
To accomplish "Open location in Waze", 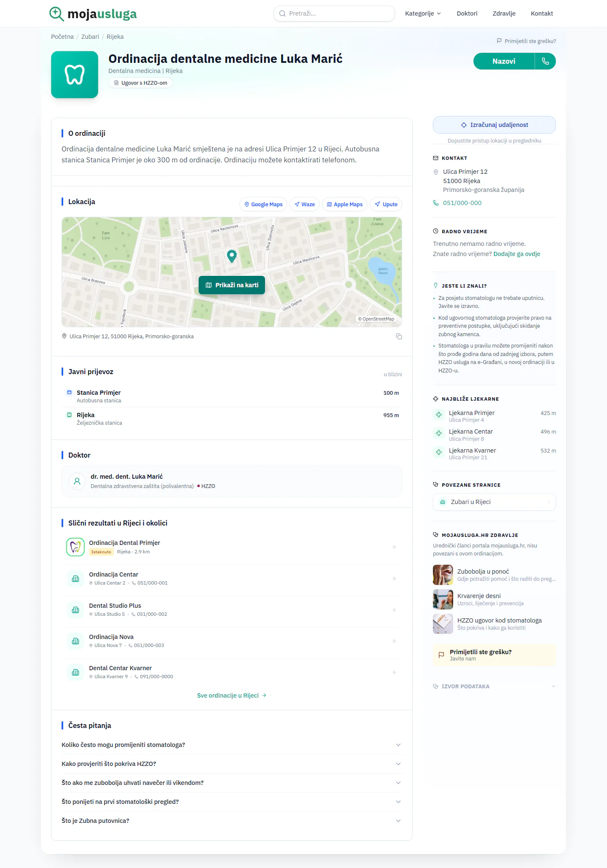I will pyautogui.click(x=304, y=204).
